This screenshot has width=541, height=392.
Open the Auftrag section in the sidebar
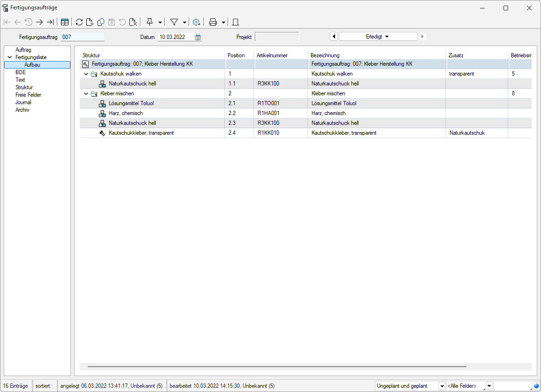point(23,50)
